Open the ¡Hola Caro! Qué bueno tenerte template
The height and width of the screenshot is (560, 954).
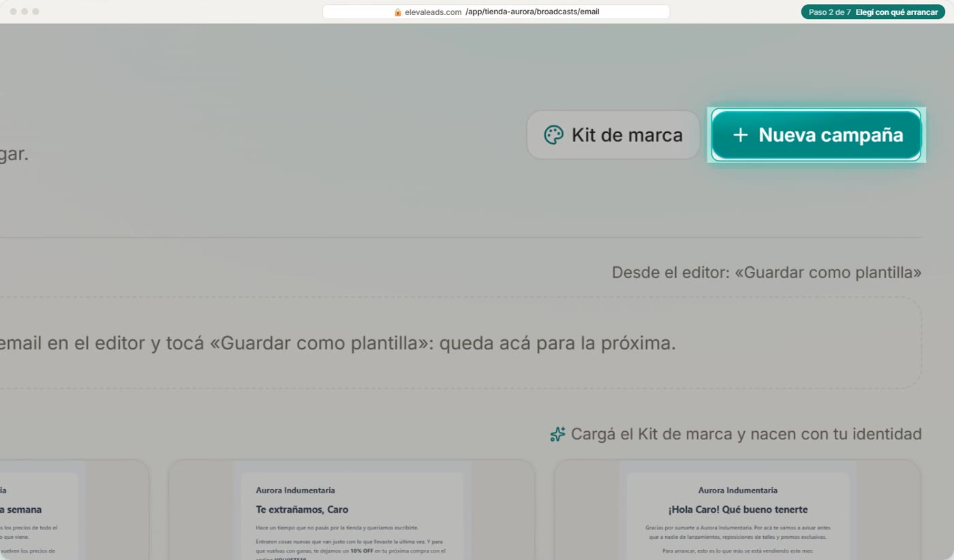point(737,510)
